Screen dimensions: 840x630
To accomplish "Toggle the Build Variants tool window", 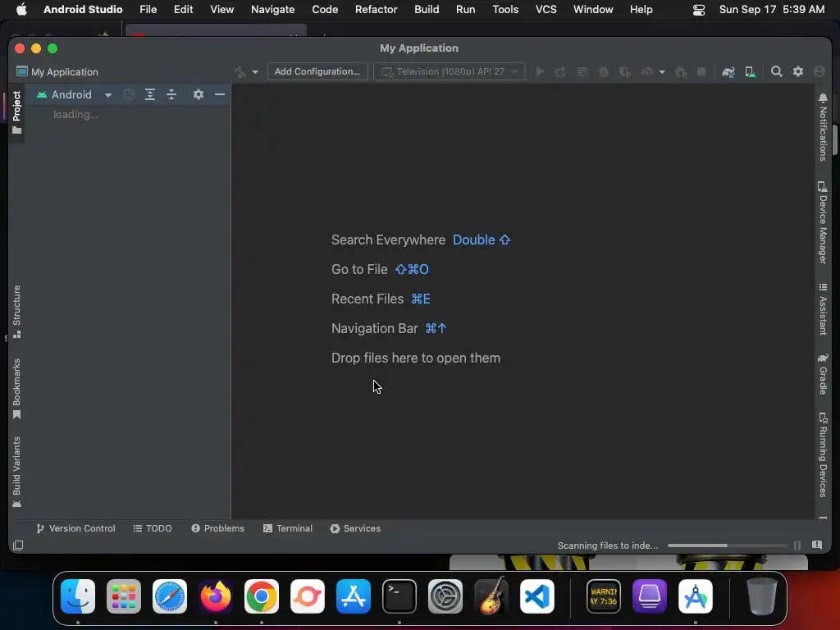I will [16, 472].
